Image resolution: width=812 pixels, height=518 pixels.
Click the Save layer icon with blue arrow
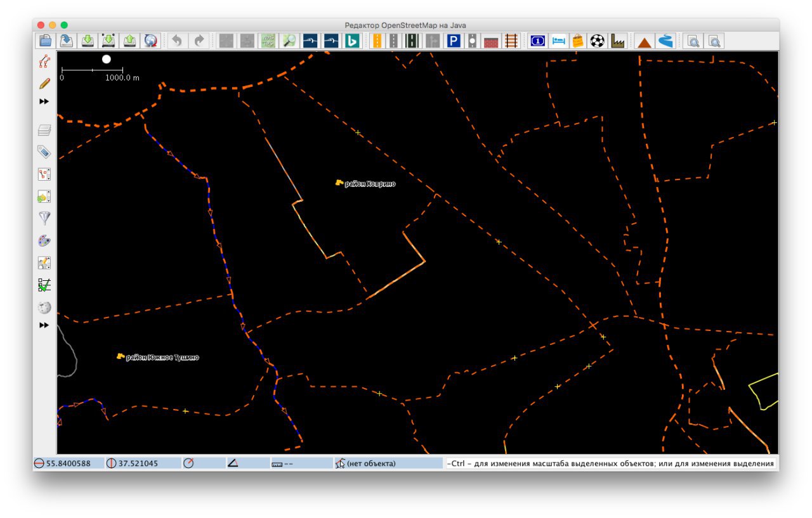[66, 41]
